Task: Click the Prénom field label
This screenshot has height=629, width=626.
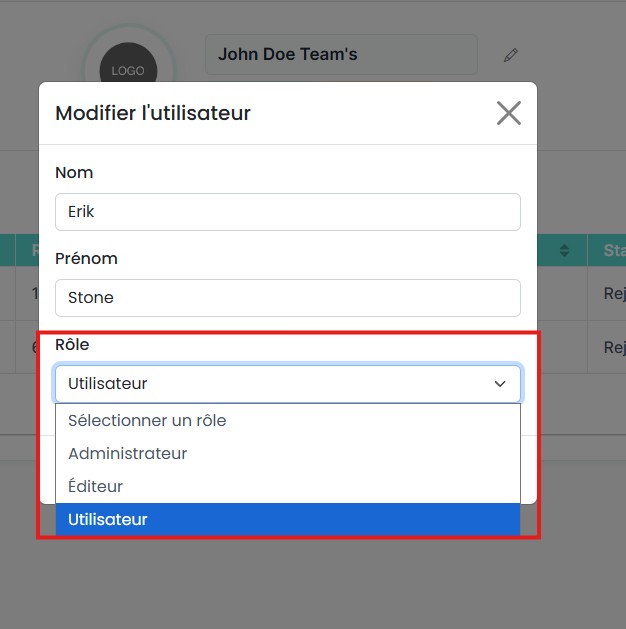Action: 86,258
